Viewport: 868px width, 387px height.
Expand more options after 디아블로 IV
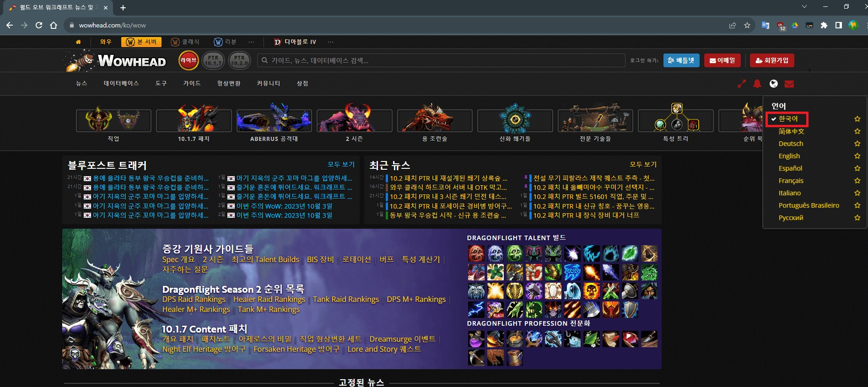pyautogui.click(x=330, y=42)
